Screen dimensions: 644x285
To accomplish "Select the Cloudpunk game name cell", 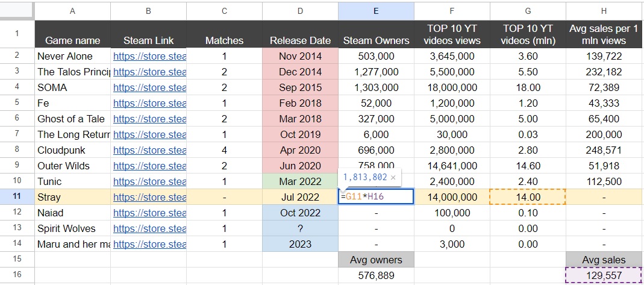I will (x=72, y=150).
